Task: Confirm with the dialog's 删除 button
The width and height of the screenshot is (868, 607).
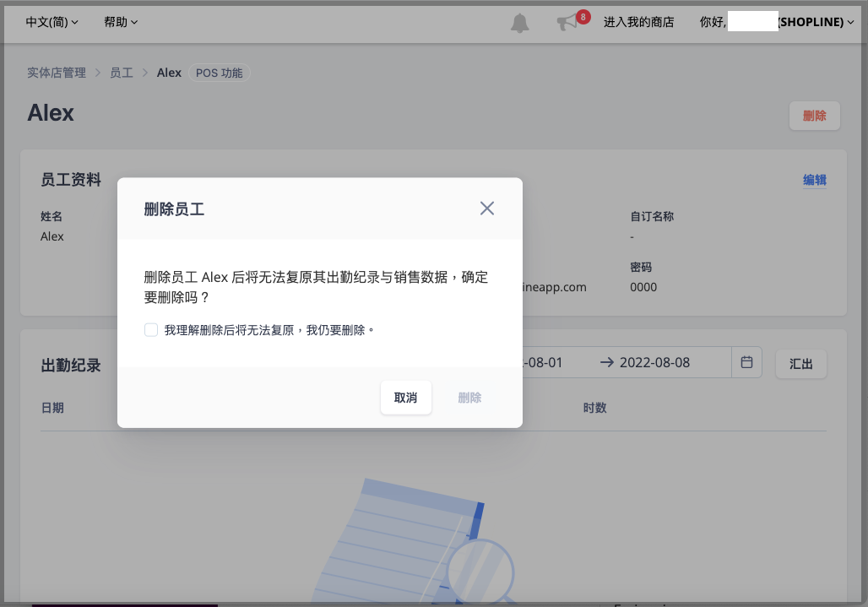Action: (x=469, y=398)
